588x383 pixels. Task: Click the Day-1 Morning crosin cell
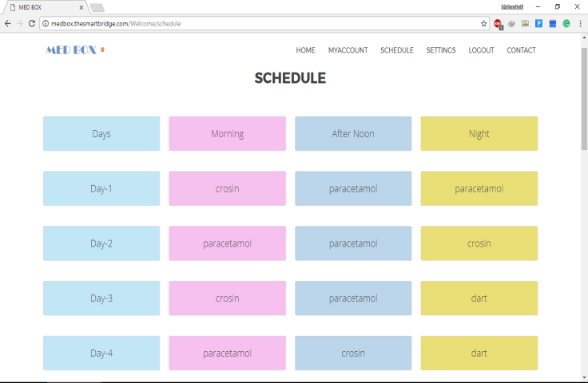(x=228, y=188)
